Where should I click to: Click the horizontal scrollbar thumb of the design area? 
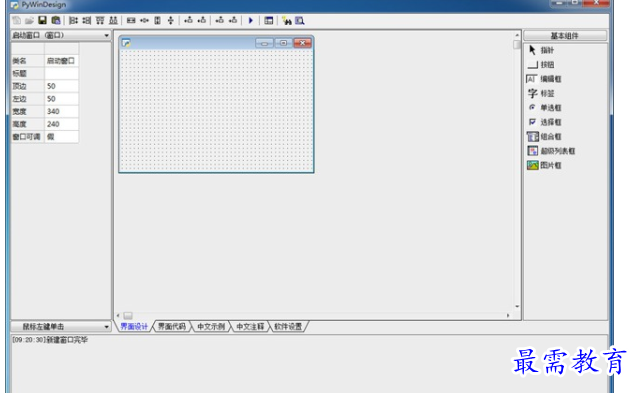(128, 315)
